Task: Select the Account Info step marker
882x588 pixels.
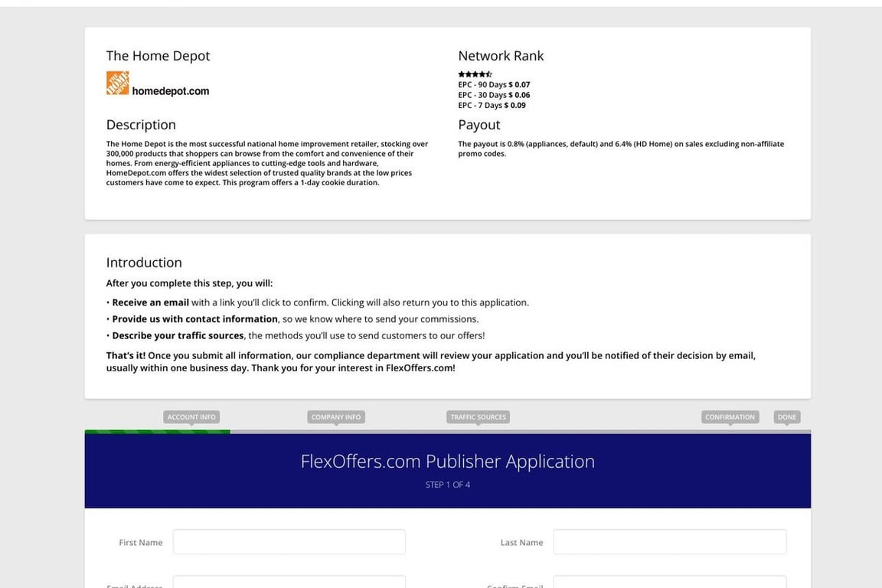Action: [191, 417]
